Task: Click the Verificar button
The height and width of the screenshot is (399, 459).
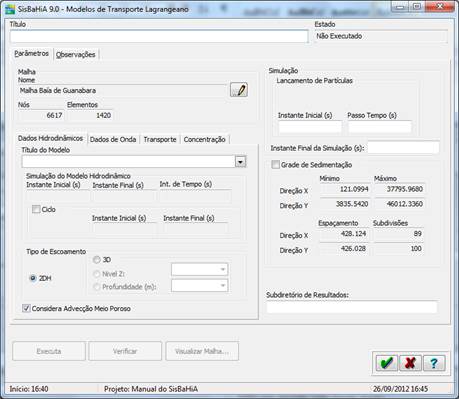Action: (x=125, y=351)
